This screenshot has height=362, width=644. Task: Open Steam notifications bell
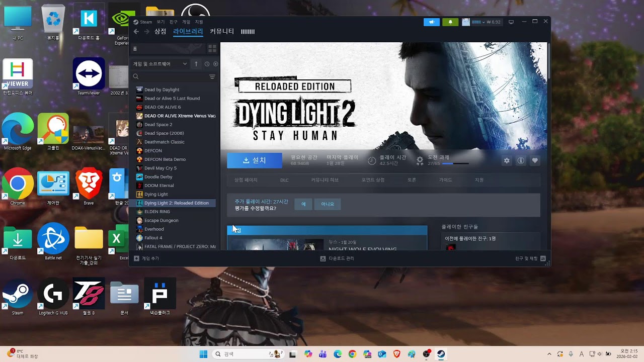(450, 22)
